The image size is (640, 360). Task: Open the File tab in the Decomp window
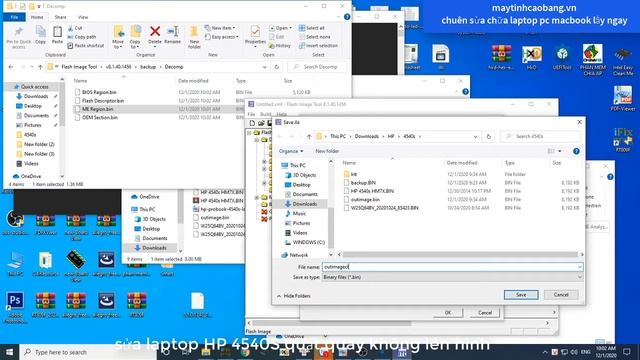[x=14, y=17]
